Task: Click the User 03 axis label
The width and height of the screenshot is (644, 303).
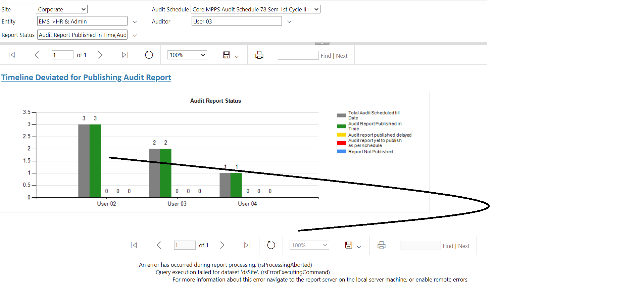Action: click(177, 204)
